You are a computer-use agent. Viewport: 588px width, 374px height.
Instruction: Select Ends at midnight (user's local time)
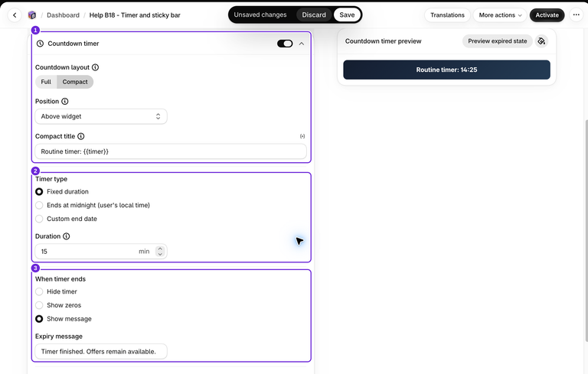39,206
